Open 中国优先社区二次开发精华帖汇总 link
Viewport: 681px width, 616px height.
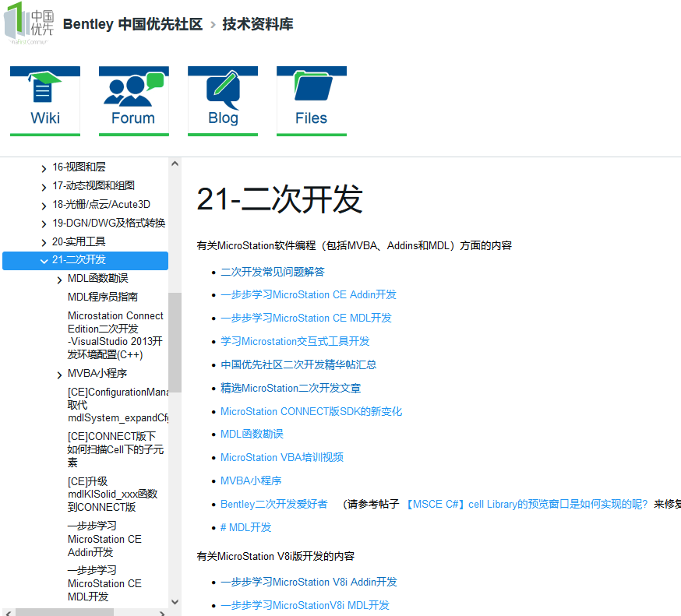tap(298, 364)
